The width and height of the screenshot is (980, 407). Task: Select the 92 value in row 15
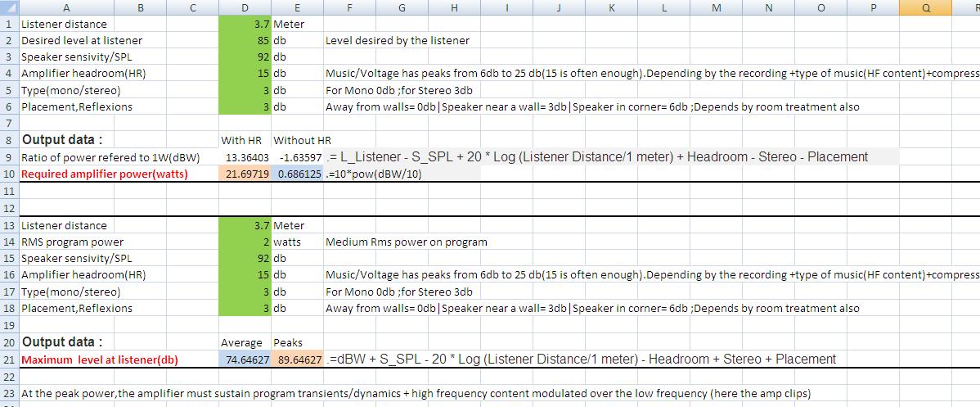245,258
